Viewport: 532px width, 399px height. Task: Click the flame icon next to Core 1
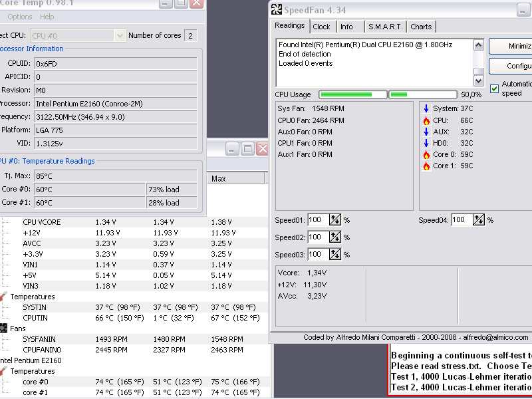426,166
